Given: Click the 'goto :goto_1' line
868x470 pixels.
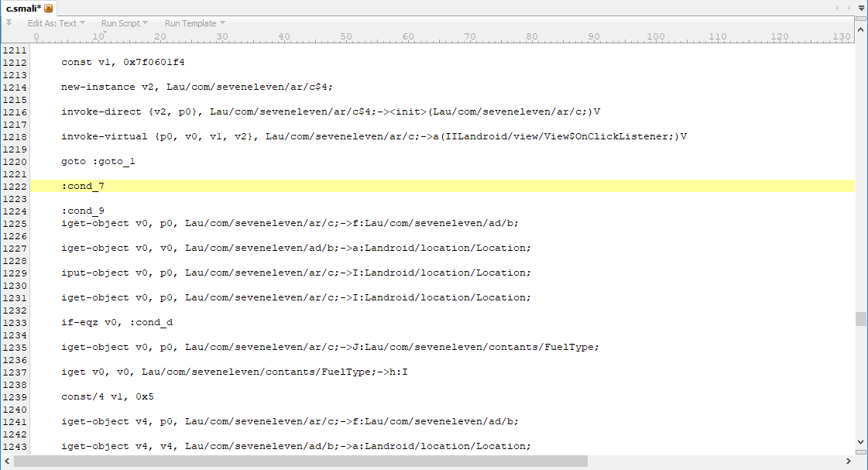Looking at the screenshot, I should point(98,161).
